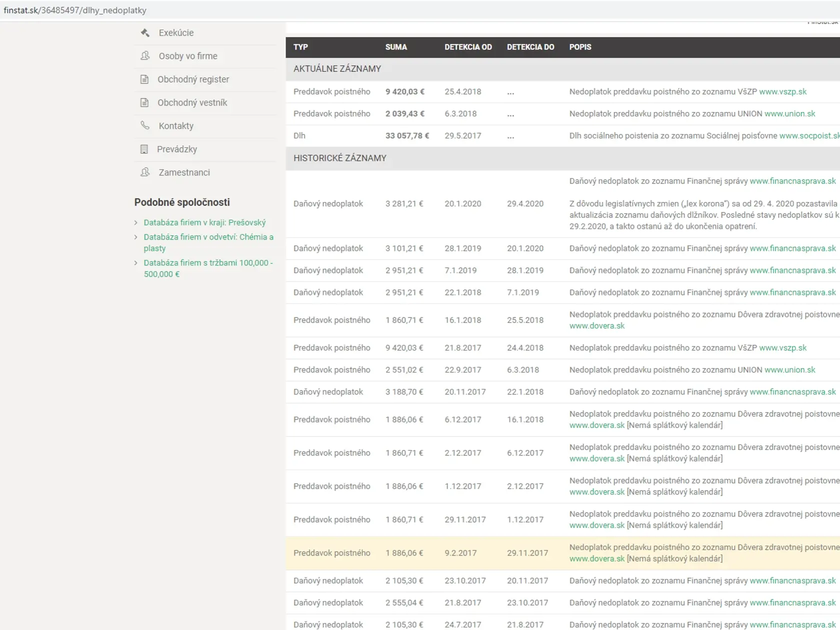Click the Osoby vo firme person icon
Image resolution: width=840 pixels, height=630 pixels.
coord(145,56)
